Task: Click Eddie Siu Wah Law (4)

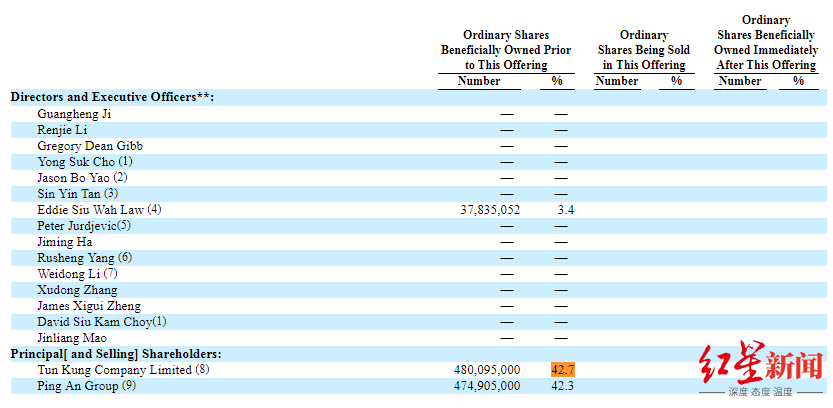Action: pyautogui.click(x=99, y=209)
